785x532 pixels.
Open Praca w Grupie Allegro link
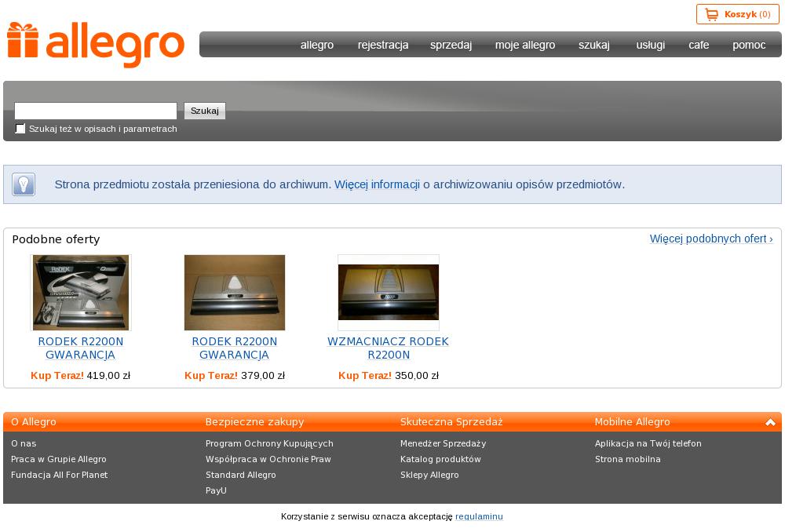59,459
